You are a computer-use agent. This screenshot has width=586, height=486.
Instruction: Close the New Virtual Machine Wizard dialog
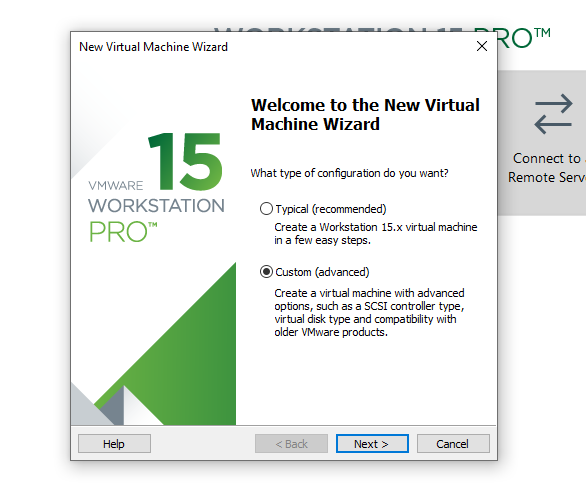click(x=482, y=46)
